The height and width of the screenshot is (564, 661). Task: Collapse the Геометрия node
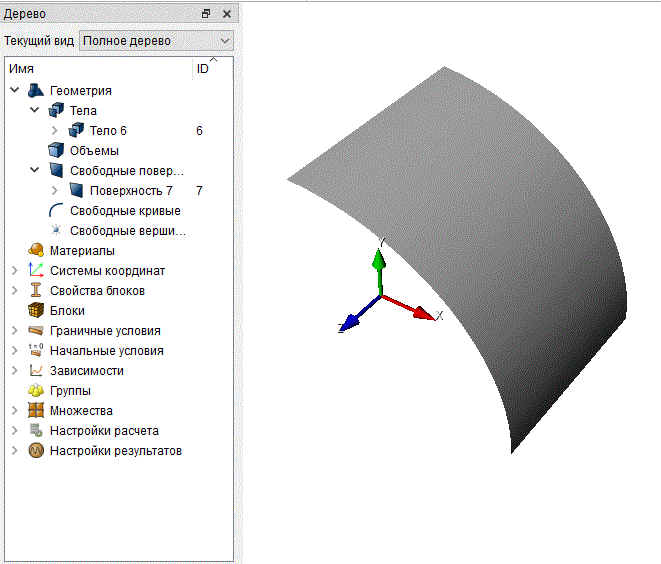tap(15, 90)
